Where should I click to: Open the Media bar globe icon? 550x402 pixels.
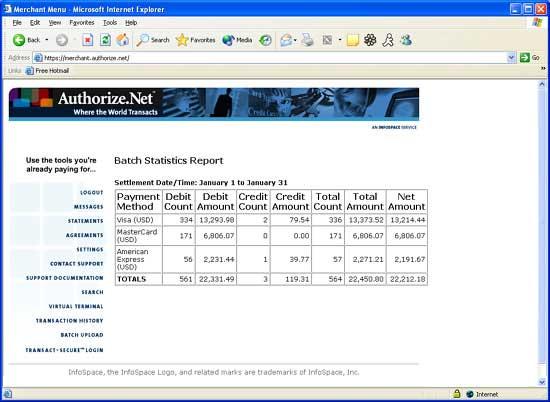pyautogui.click(x=237, y=40)
